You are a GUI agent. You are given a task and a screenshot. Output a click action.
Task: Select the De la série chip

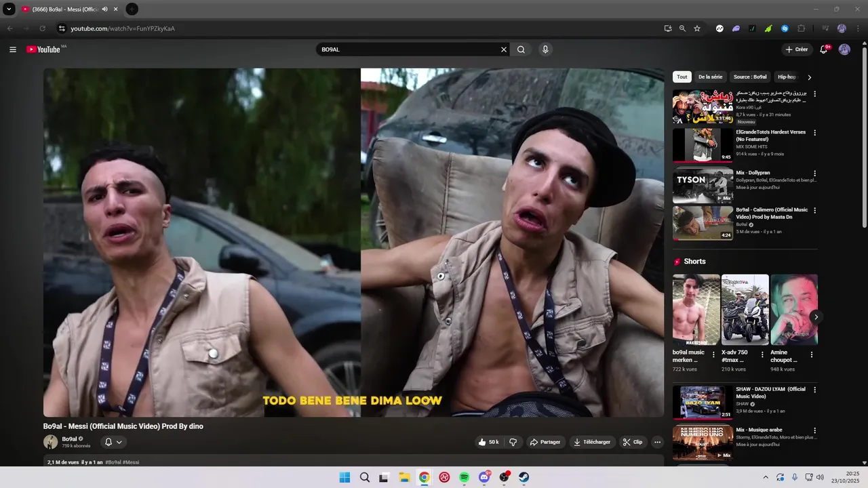710,77
